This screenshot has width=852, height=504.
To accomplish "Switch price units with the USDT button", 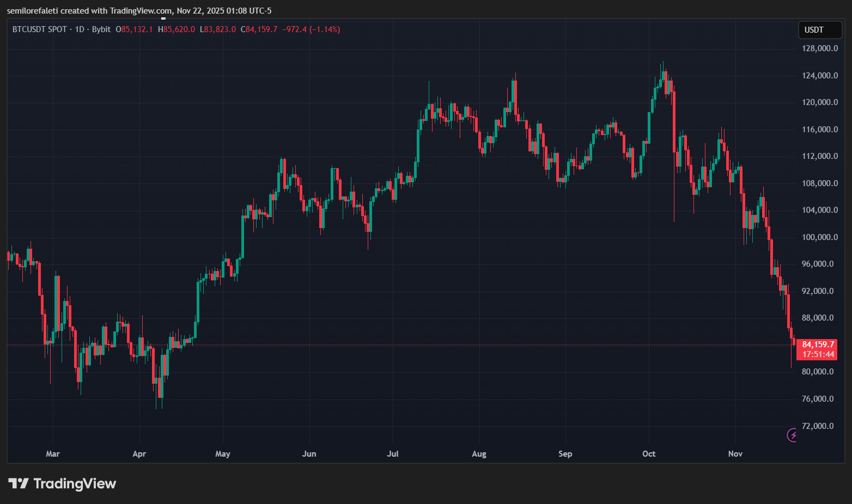I will pyautogui.click(x=820, y=29).
